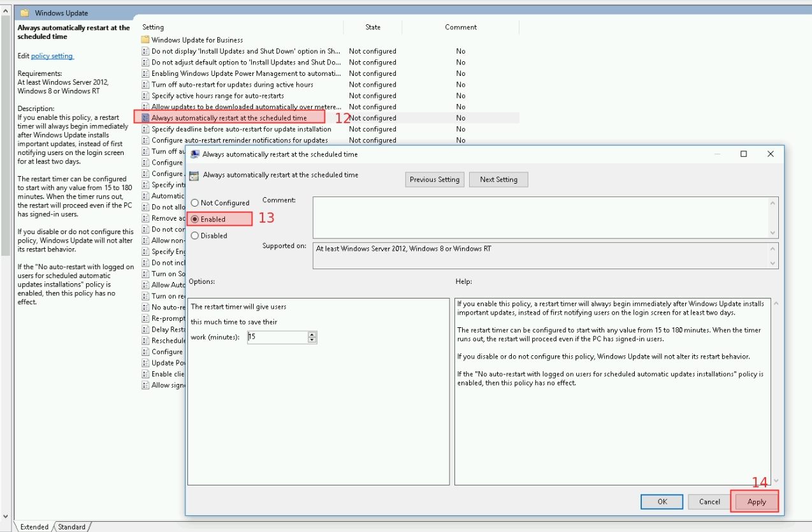Select the Not Configured radio button
The width and height of the screenshot is (812, 532).
click(x=195, y=203)
